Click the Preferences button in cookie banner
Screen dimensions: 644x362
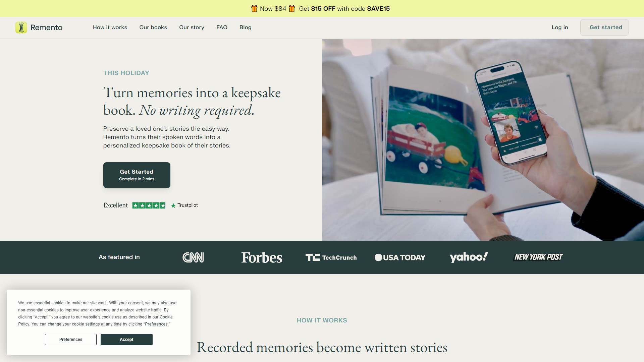coord(71,340)
